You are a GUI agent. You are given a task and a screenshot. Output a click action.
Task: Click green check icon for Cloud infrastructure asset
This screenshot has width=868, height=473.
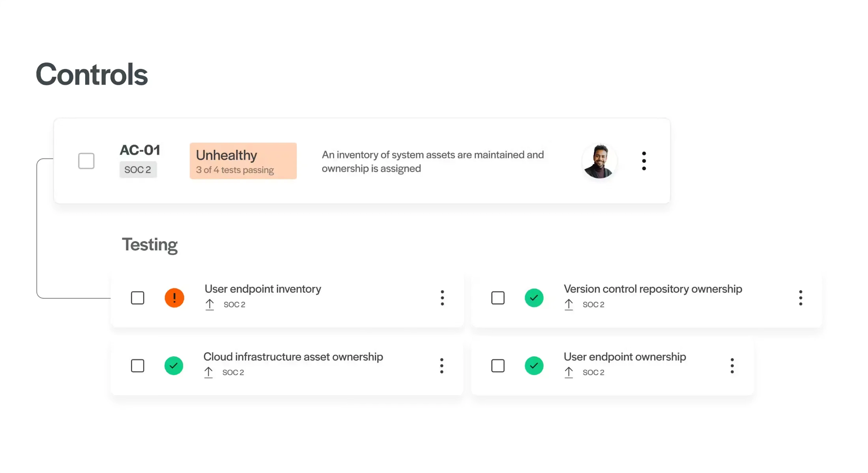click(x=174, y=366)
